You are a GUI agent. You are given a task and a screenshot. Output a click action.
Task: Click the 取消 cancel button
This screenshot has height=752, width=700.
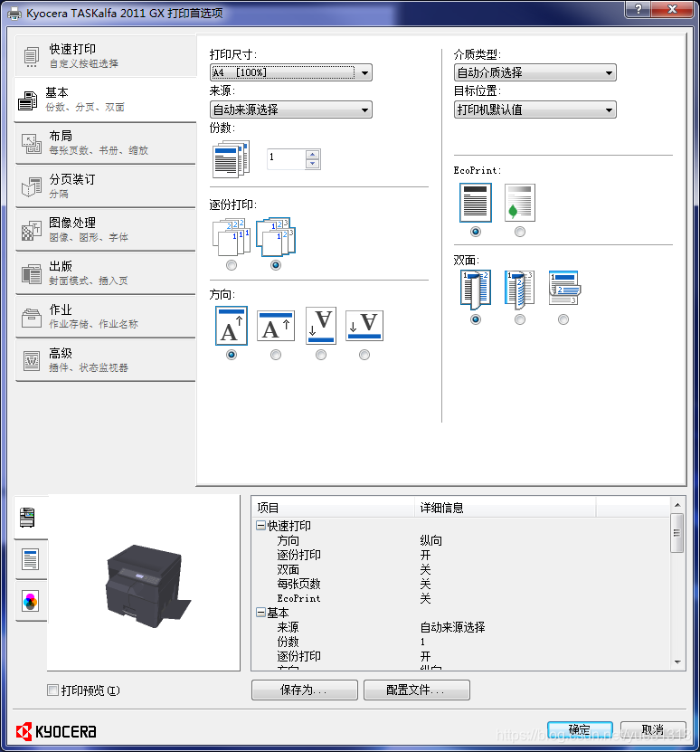point(653,730)
